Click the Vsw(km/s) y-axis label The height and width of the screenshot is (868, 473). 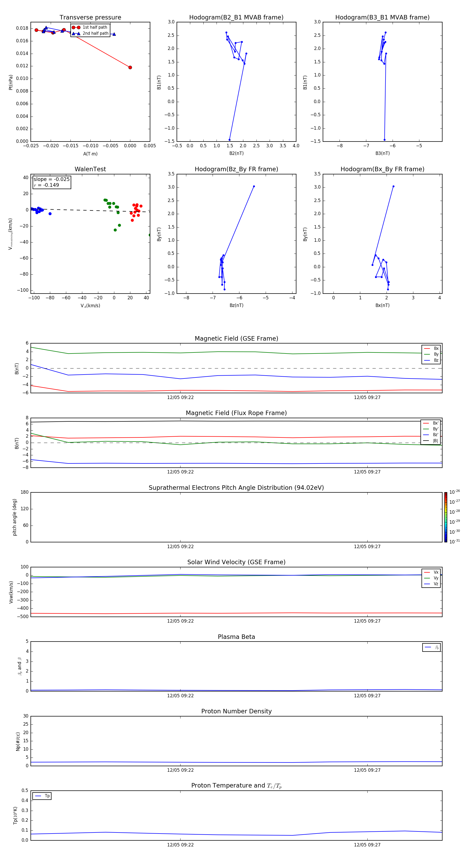click(x=11, y=592)
